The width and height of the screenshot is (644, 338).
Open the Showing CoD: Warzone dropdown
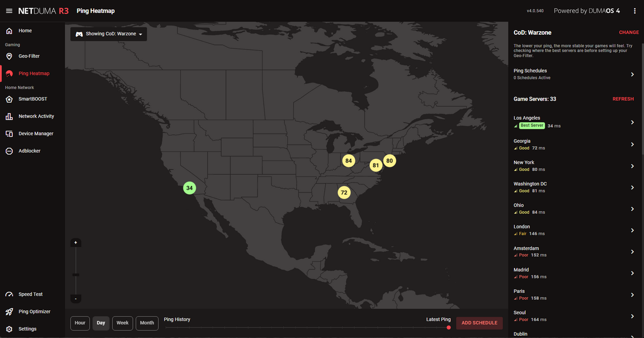point(109,34)
